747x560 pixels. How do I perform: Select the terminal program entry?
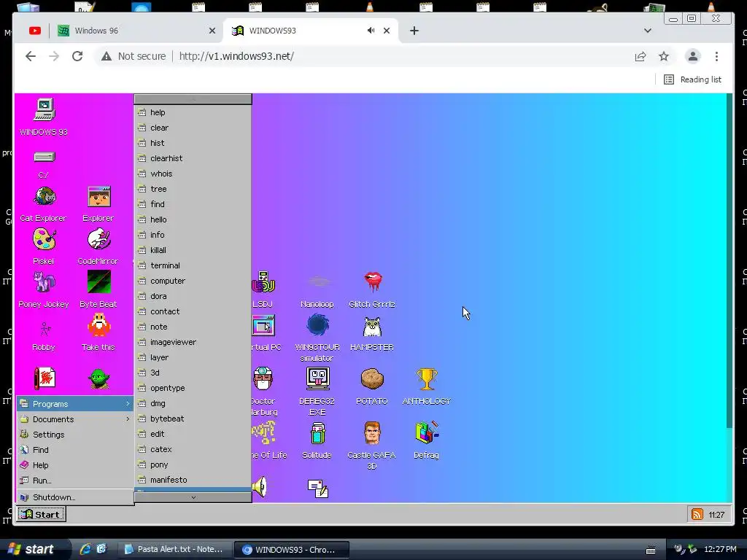193,265
